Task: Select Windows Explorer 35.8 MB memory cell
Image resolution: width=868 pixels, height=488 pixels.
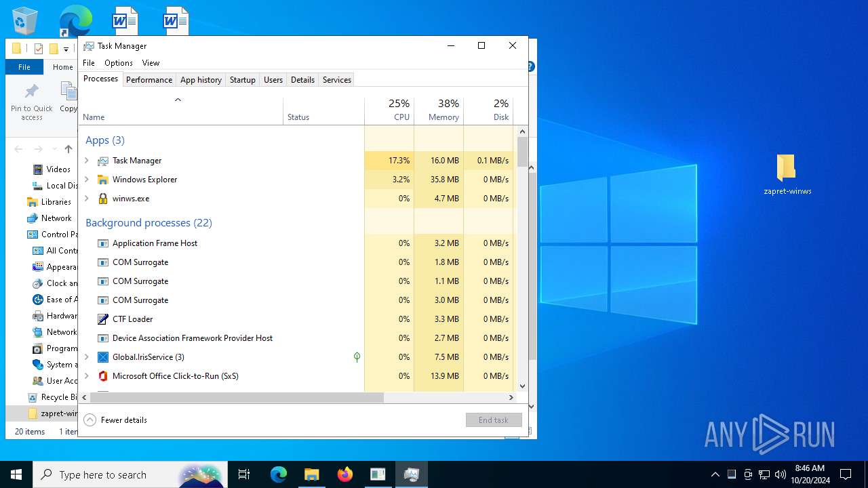Action: pos(439,180)
